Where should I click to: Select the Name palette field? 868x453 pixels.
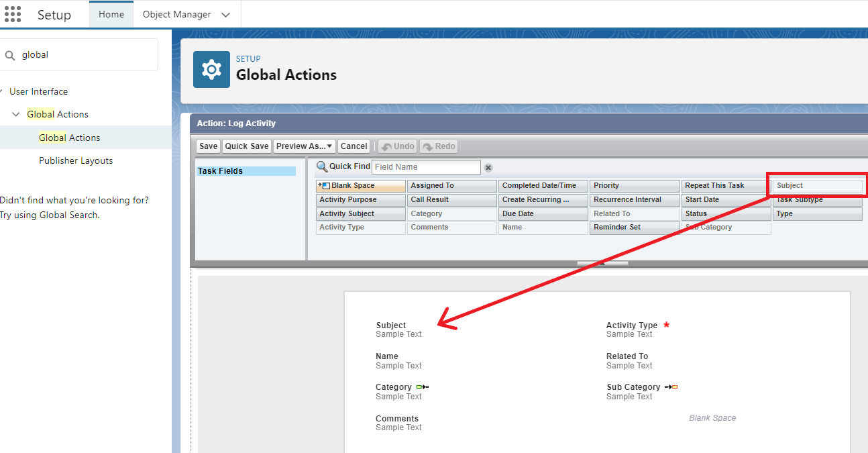[x=543, y=228]
